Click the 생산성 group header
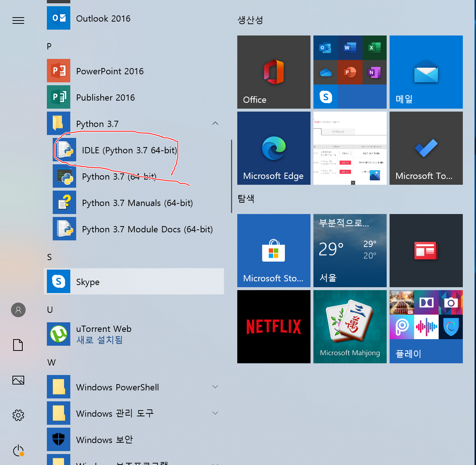 pos(250,20)
